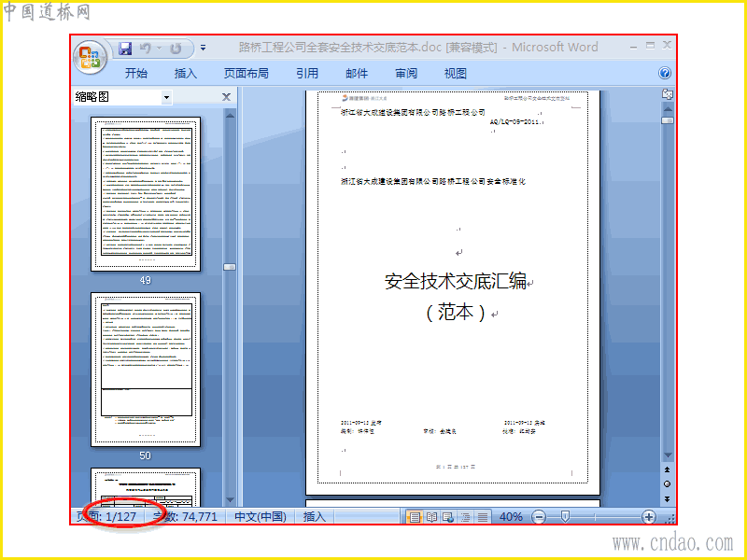Select page 50 thumbnail
This screenshot has width=747, height=560.
(146, 370)
